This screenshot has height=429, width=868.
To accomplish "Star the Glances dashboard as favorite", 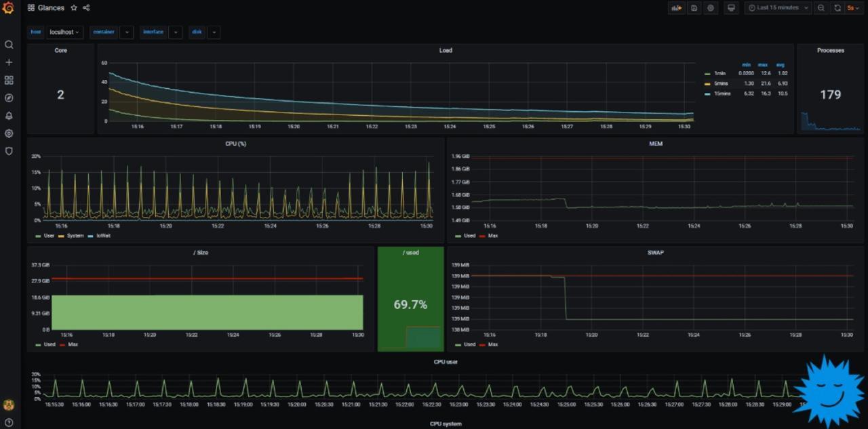I will pyautogui.click(x=74, y=8).
